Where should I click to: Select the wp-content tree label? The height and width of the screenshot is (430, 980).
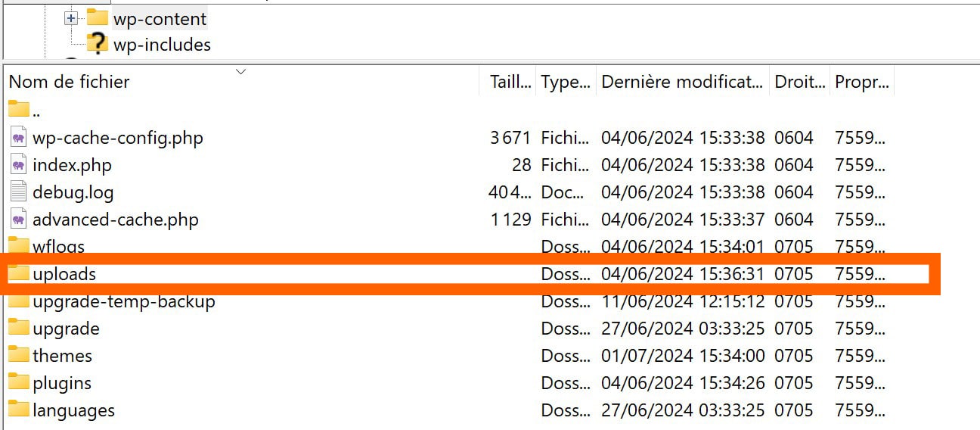pos(160,18)
